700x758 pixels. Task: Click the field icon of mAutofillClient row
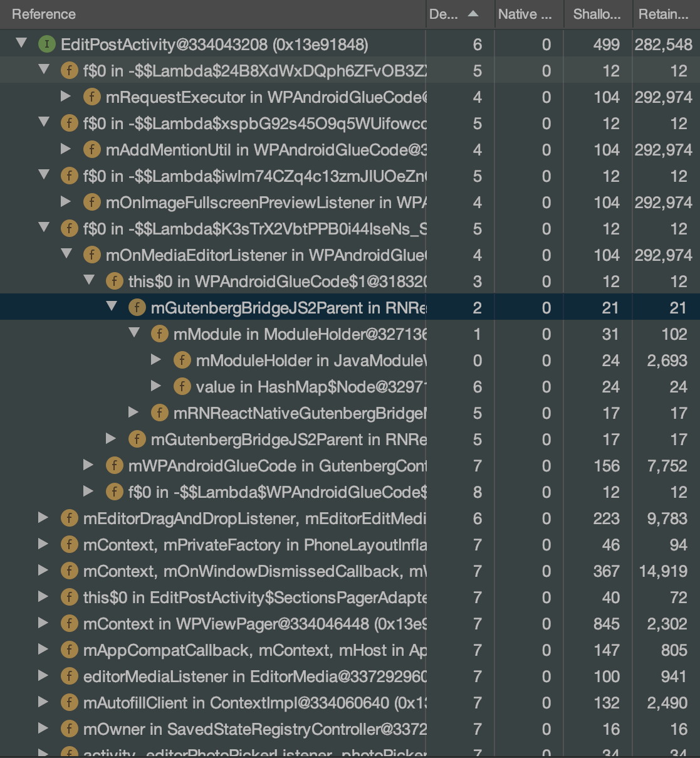tap(69, 702)
